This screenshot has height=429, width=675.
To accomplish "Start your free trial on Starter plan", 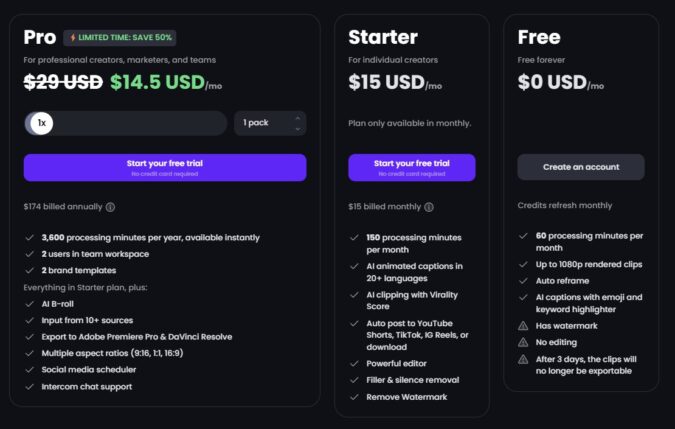I will click(x=411, y=167).
